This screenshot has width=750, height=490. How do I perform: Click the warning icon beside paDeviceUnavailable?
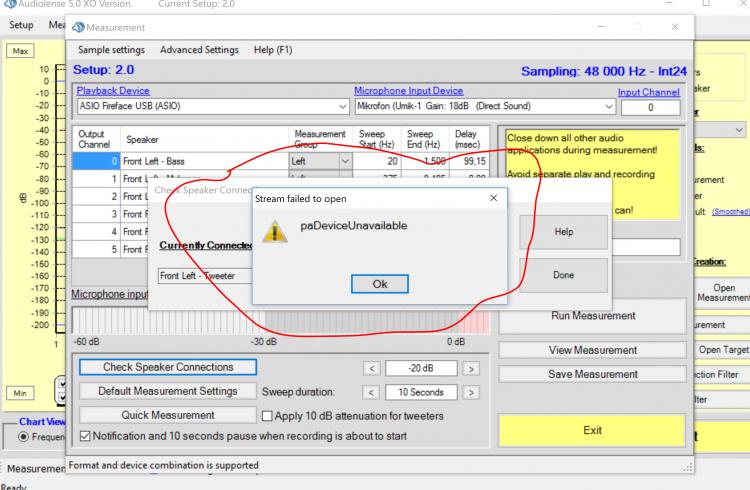pos(275,232)
